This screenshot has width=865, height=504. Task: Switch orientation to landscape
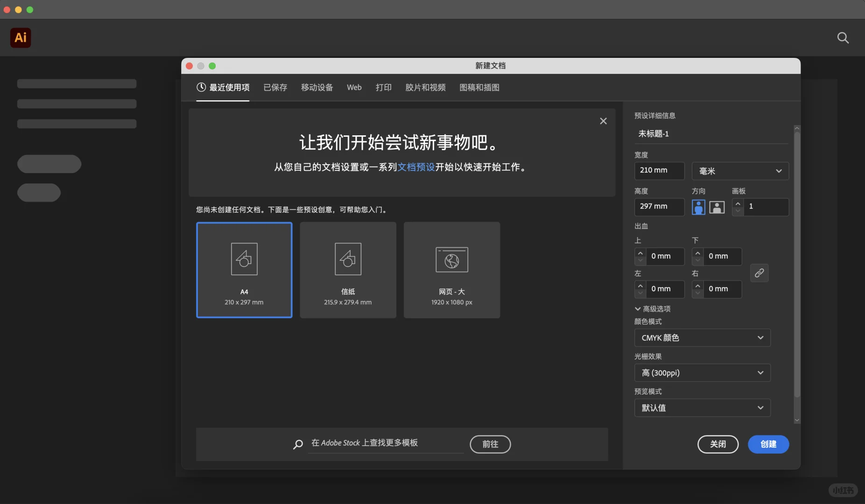click(x=717, y=207)
